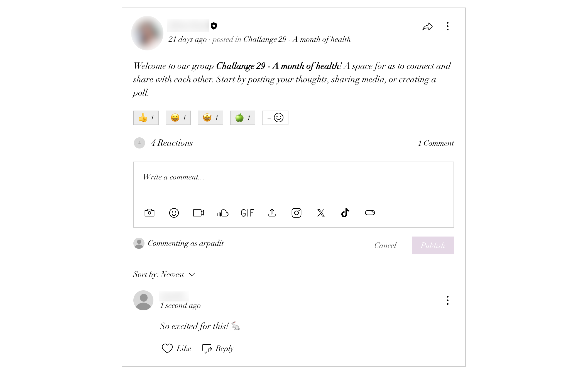This screenshot has height=375, width=588.
Task: Click the camera icon to attach photo
Action: [x=149, y=212]
